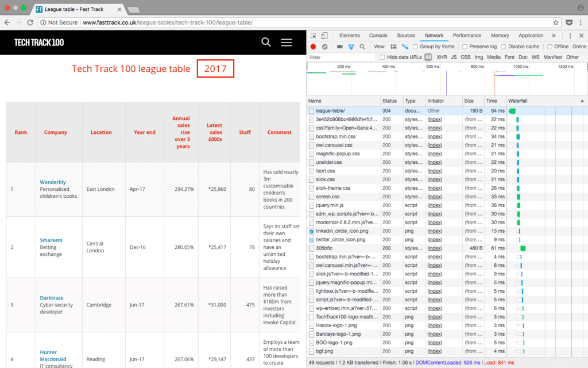The image size is (588, 368).
Task: Open network search magnifier icon
Action: [x=362, y=47]
